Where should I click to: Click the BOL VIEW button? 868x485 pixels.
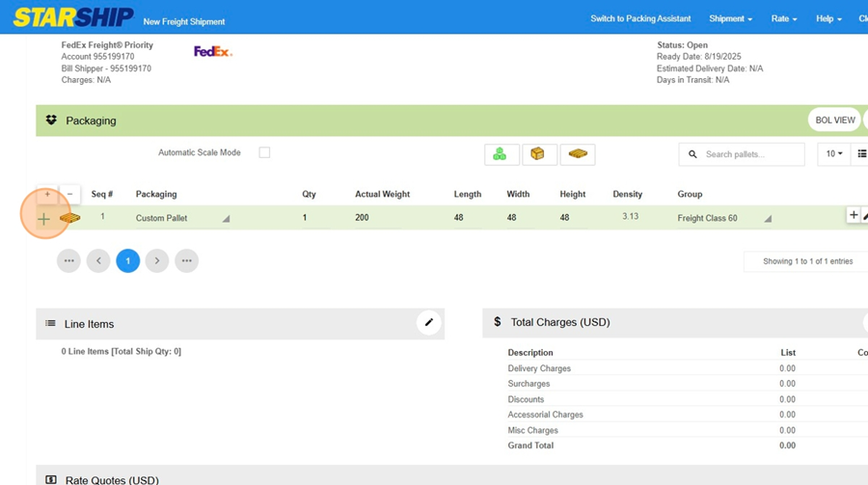pos(834,121)
